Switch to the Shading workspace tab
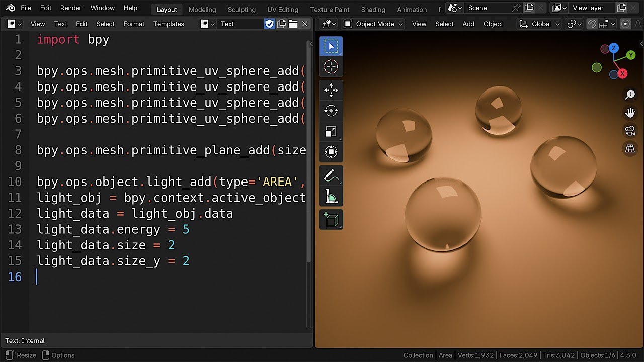 [373, 9]
